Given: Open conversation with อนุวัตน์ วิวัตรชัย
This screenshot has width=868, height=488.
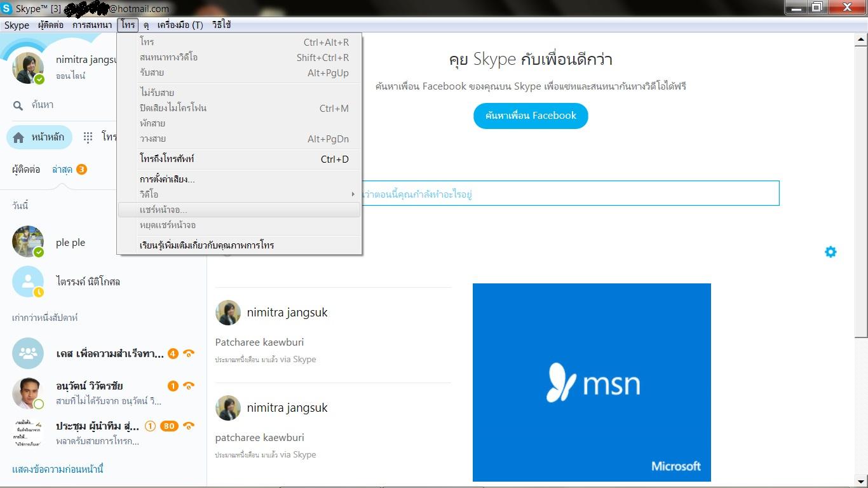Looking at the screenshot, I should pos(103,393).
